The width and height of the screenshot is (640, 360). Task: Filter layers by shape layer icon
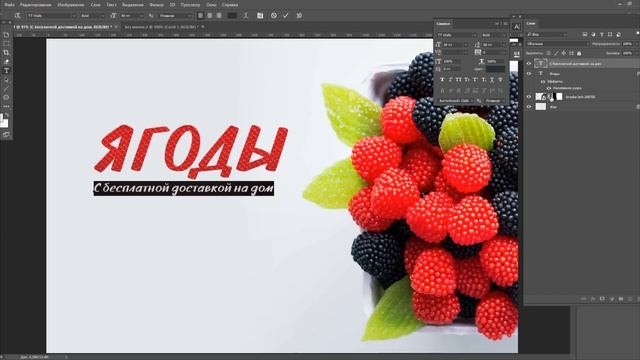point(610,34)
